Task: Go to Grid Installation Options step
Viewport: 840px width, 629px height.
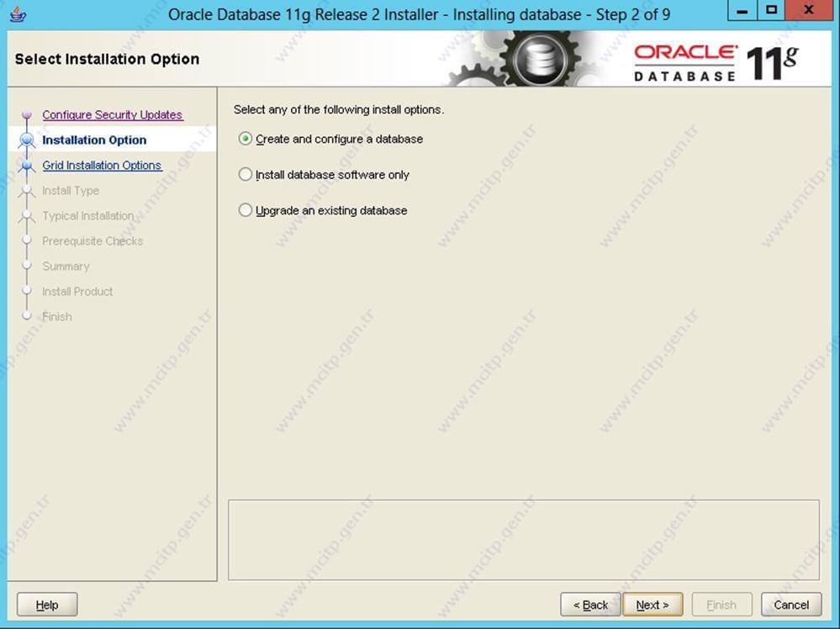Action: point(102,165)
